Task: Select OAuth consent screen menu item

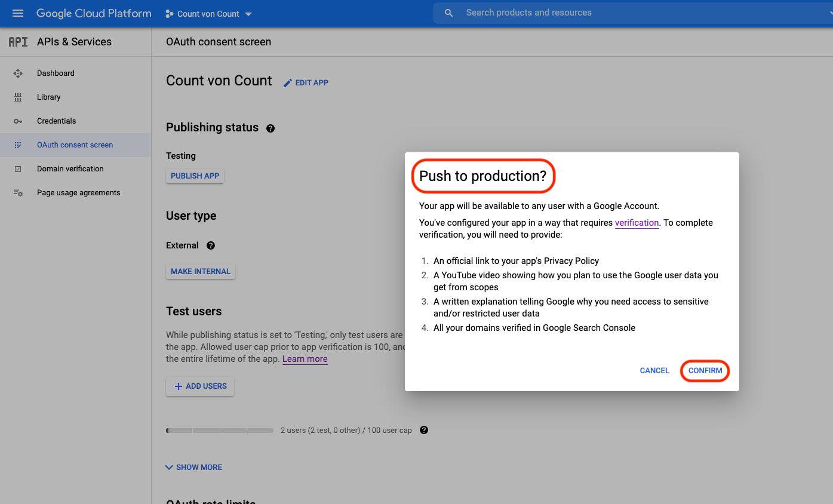Action: 75,145
